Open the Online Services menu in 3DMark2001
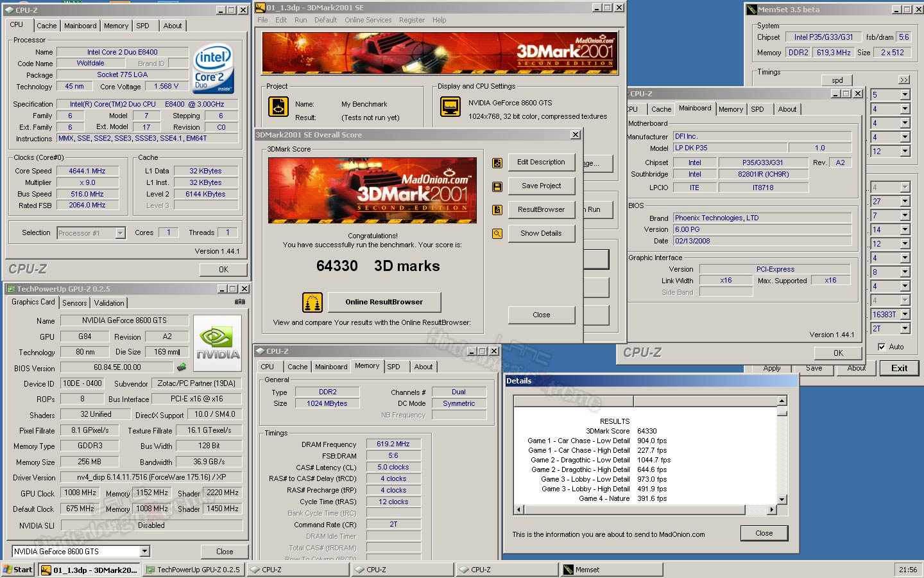 pyautogui.click(x=368, y=20)
